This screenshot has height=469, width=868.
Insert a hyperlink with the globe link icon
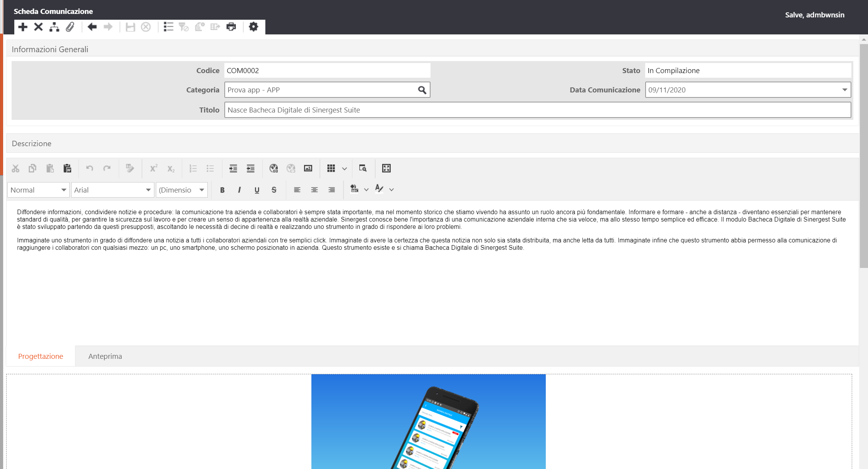[x=273, y=168]
